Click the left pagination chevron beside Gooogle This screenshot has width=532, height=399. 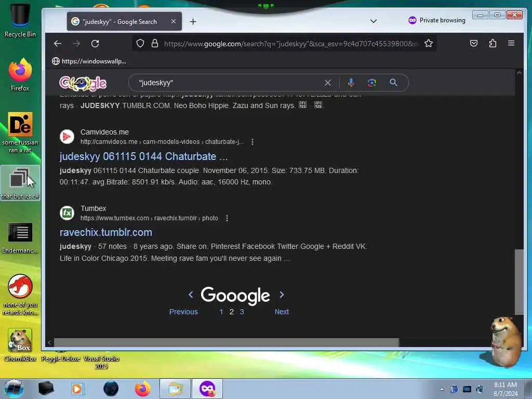pos(191,295)
